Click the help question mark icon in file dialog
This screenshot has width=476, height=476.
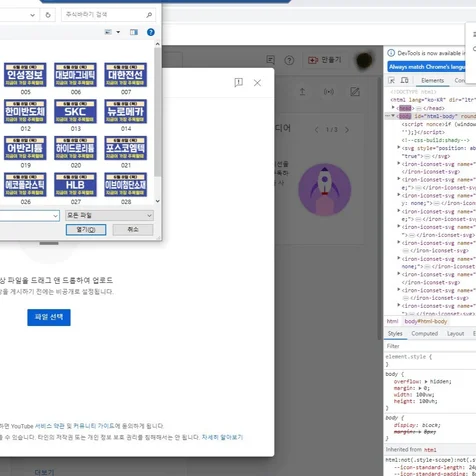point(151,32)
